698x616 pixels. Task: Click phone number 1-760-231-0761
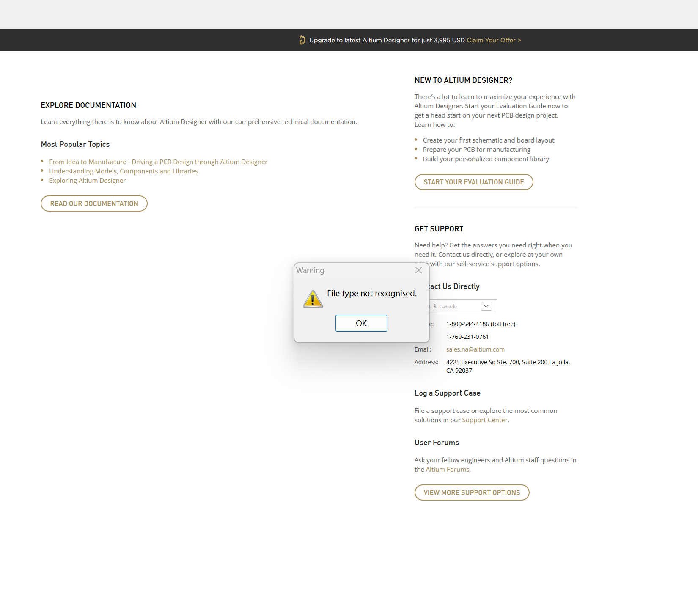coord(467,337)
